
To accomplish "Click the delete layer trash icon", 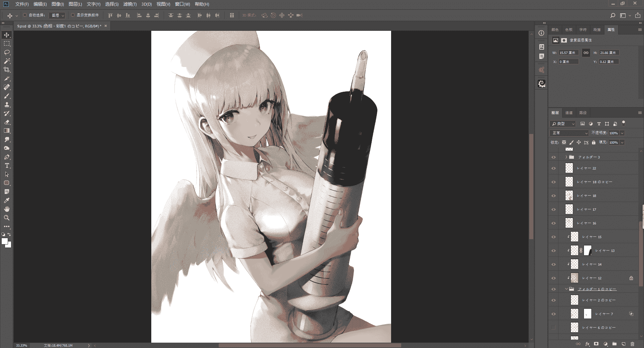I will tap(632, 344).
